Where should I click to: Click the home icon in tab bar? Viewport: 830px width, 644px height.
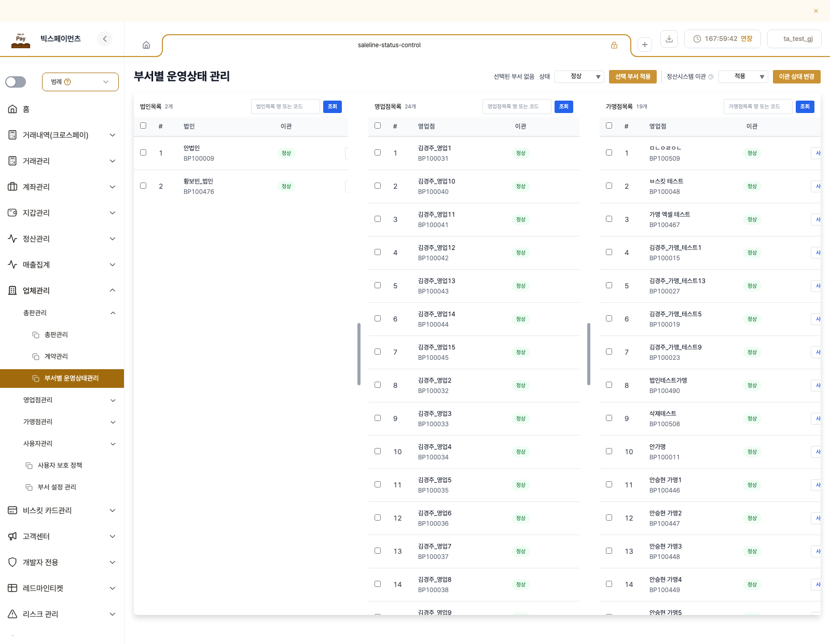pyautogui.click(x=146, y=45)
